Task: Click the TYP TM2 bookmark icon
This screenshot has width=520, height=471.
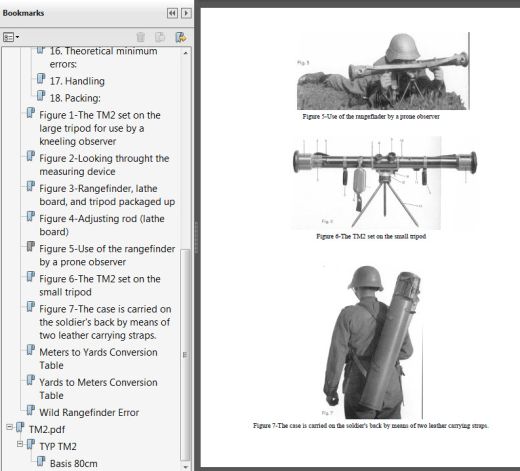Action: click(x=30, y=444)
